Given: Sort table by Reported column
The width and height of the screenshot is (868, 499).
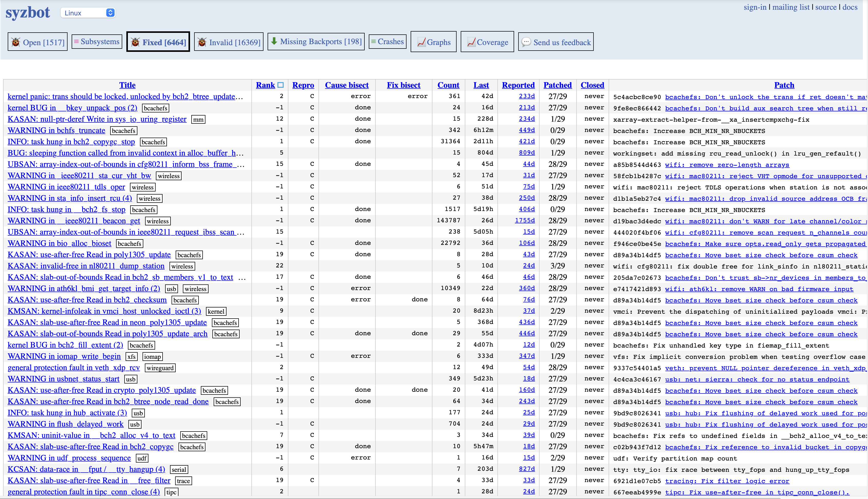Looking at the screenshot, I should click(x=518, y=85).
